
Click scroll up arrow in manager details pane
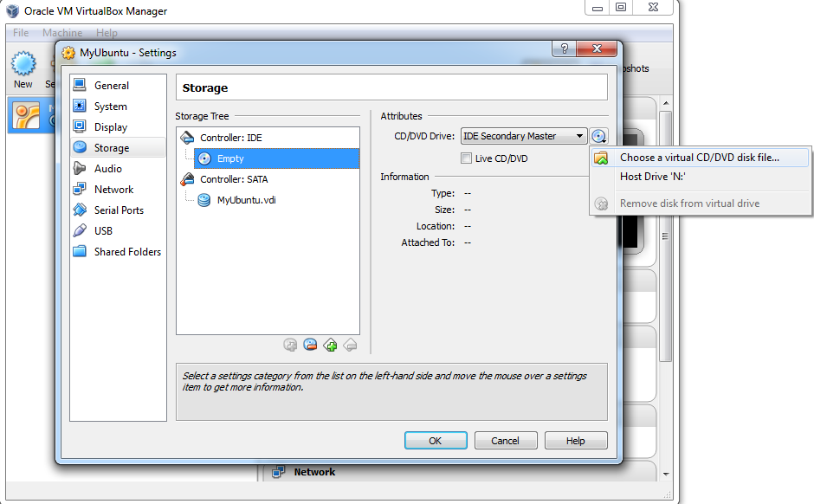[666, 103]
